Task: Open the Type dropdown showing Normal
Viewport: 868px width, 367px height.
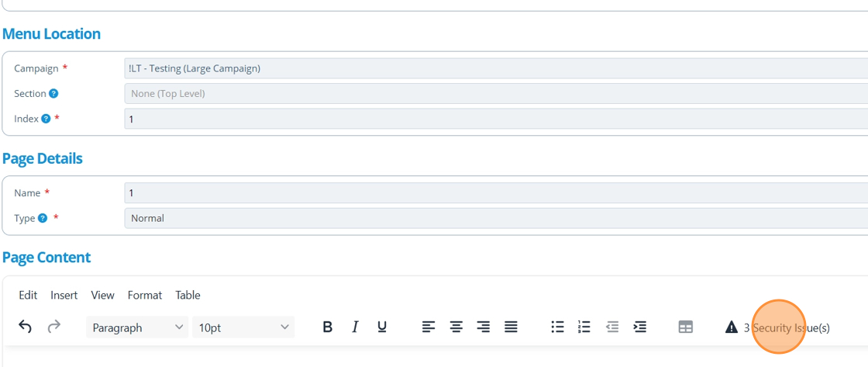Action: (x=496, y=218)
